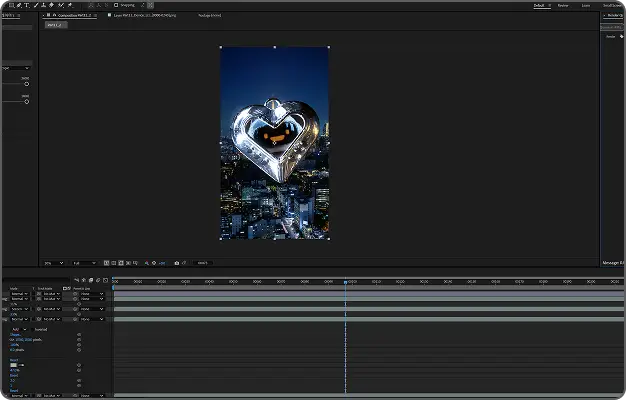Toggle the transparency grid in viewer

pos(114,263)
